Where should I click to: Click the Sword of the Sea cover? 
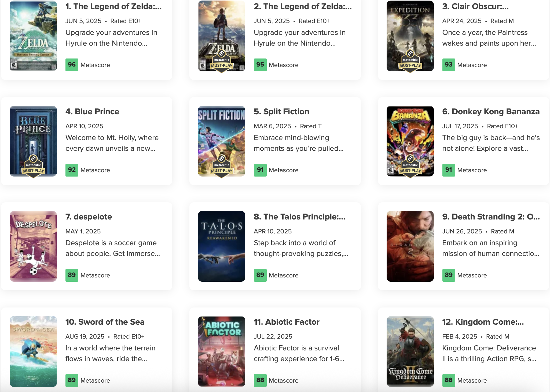coord(33,351)
